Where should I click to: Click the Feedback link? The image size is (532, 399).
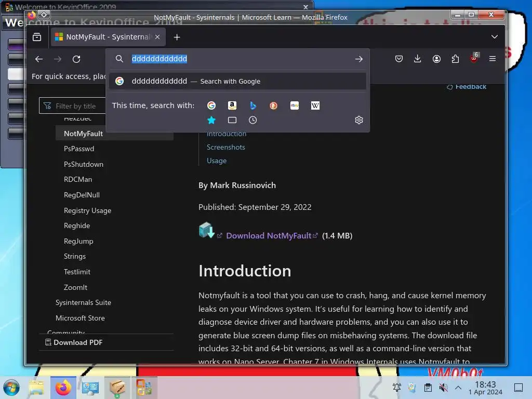click(467, 87)
